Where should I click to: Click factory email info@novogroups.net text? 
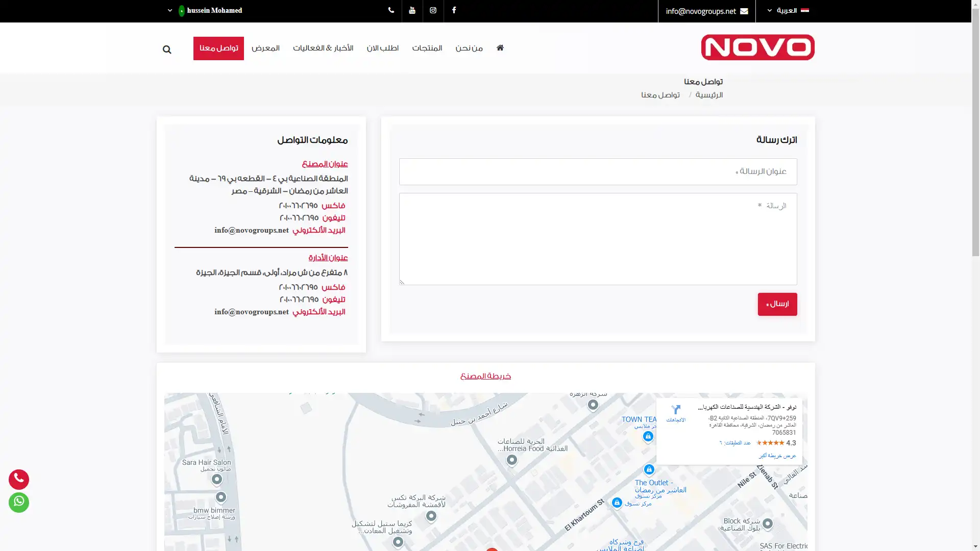252,230
